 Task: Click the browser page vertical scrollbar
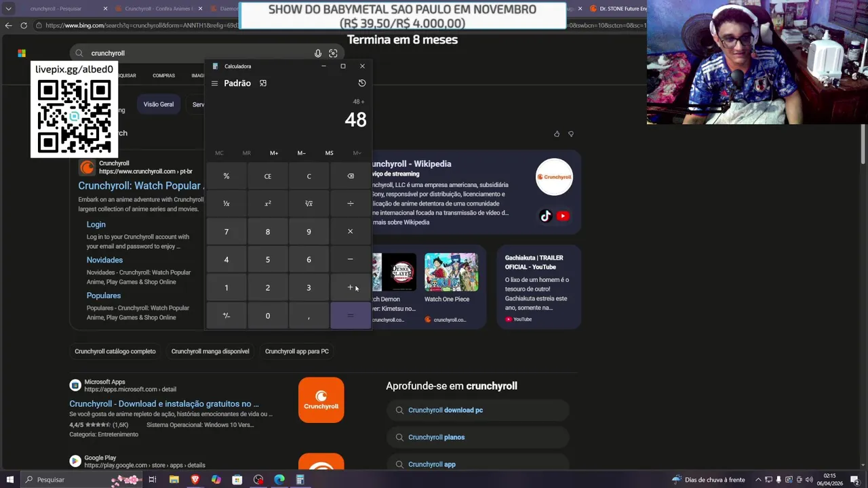click(863, 144)
